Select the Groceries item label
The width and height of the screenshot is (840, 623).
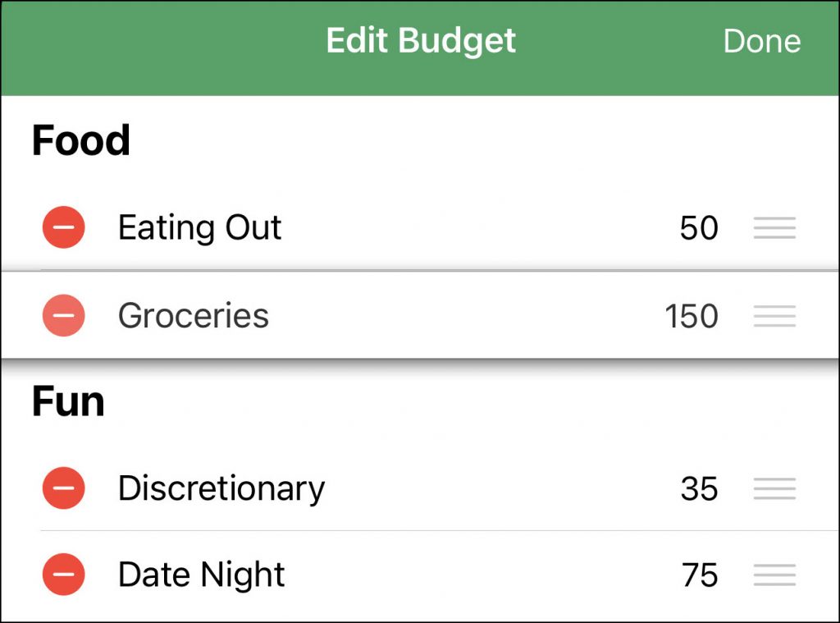click(194, 315)
